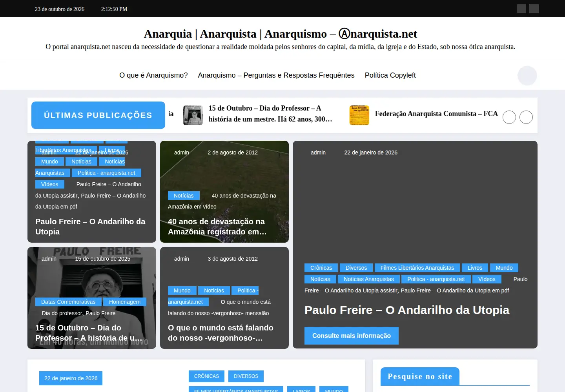
Task: Click the clock reading '2:12:50 PM'
Action: tap(114, 9)
